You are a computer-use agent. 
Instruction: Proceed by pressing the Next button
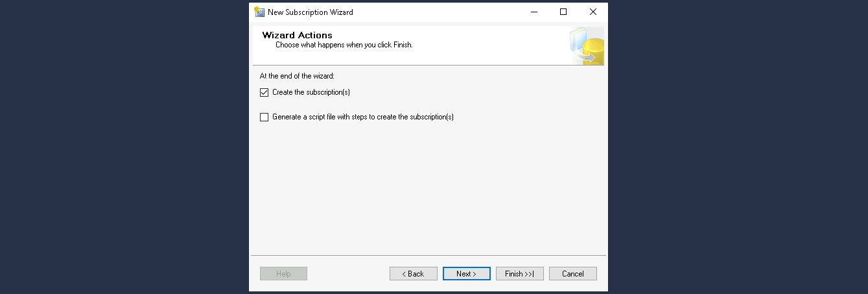click(x=466, y=274)
